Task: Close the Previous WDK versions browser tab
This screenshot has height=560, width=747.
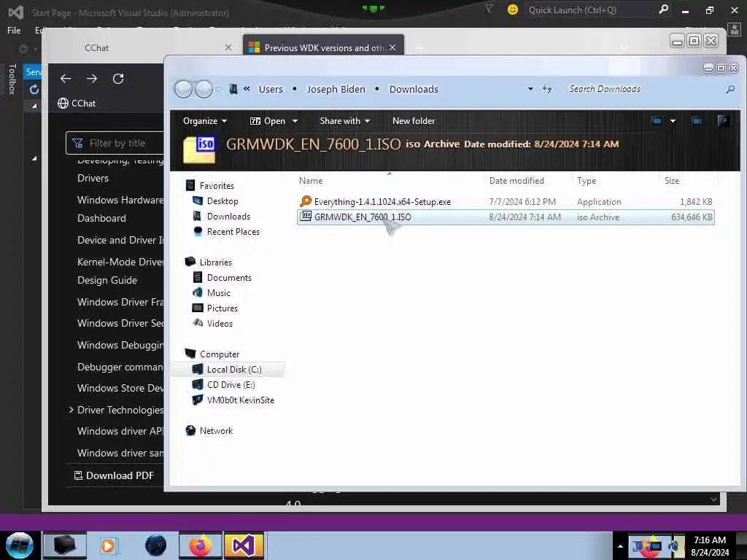Action: [x=392, y=47]
